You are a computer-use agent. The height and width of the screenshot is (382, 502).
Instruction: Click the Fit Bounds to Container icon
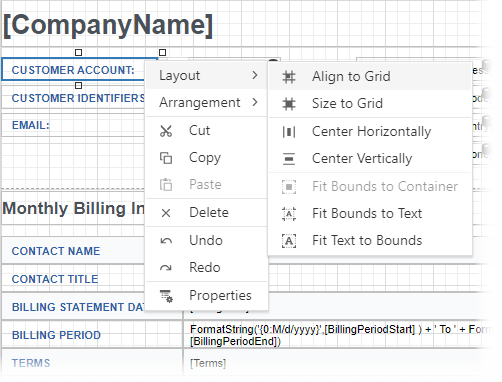289,187
